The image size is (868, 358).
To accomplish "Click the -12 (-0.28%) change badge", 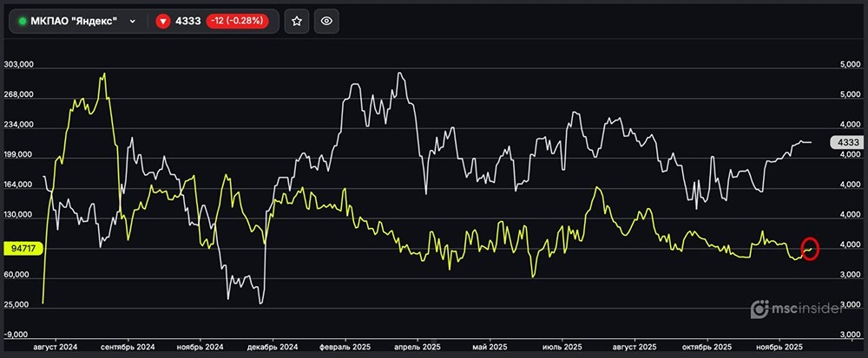I will [x=237, y=21].
